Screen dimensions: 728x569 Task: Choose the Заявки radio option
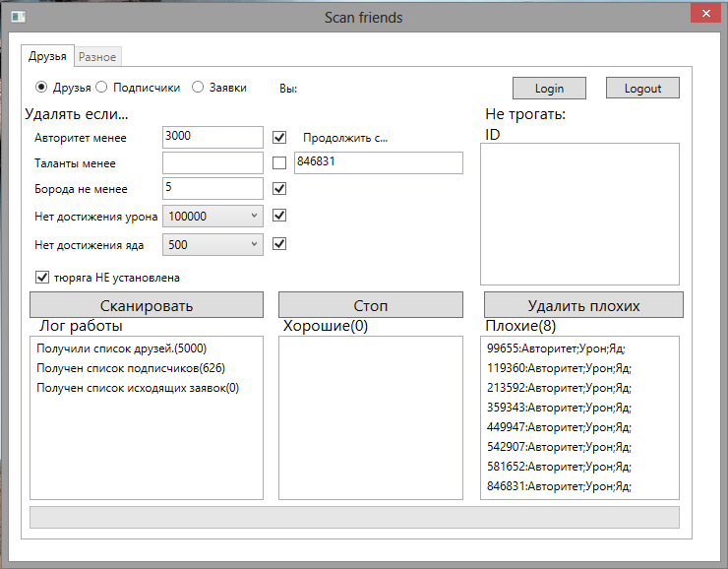tap(198, 87)
